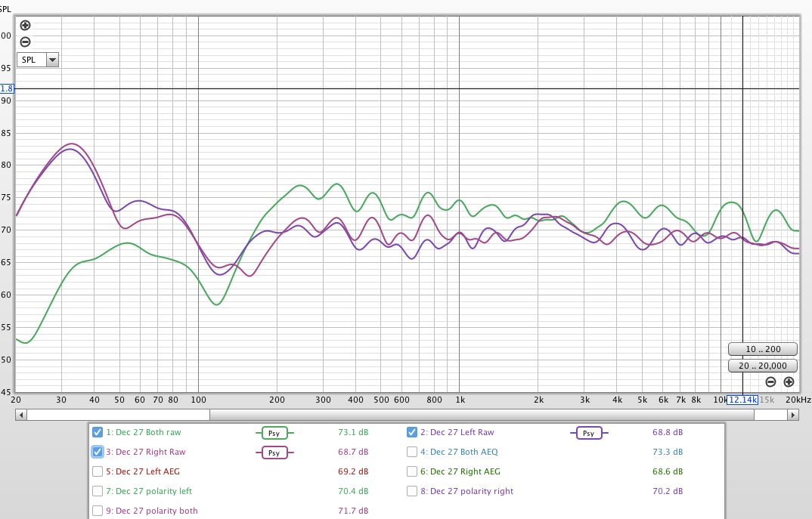Open Psy smoothing for Dec 27 Right Raw

click(x=274, y=452)
